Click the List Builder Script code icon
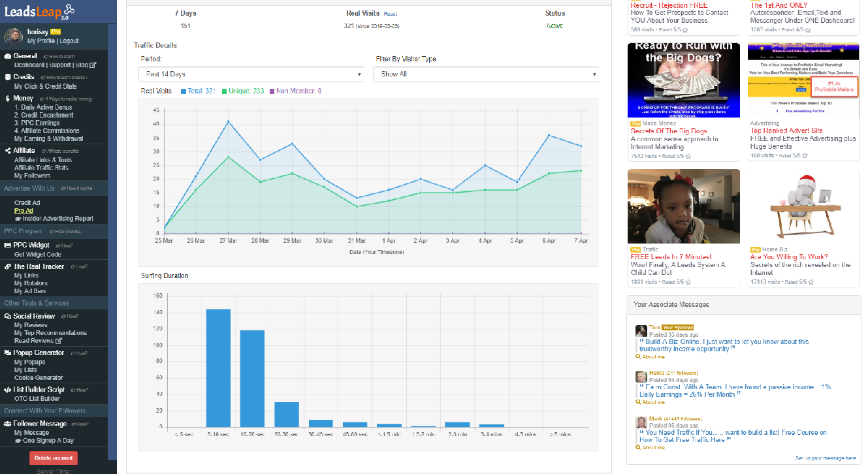This screenshot has width=868, height=474. tap(8, 390)
